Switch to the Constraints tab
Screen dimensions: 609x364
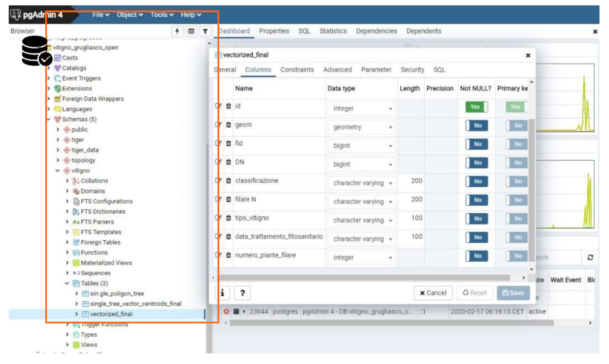(297, 70)
